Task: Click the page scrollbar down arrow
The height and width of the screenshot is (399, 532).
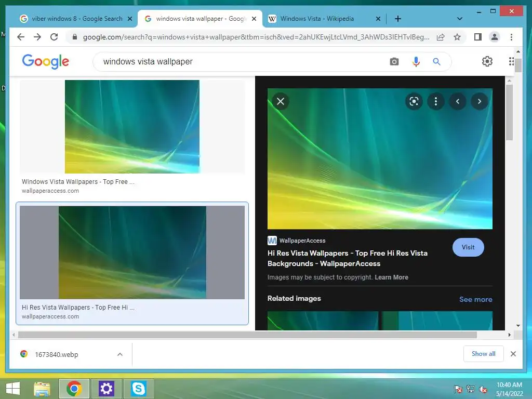Action: click(518, 326)
